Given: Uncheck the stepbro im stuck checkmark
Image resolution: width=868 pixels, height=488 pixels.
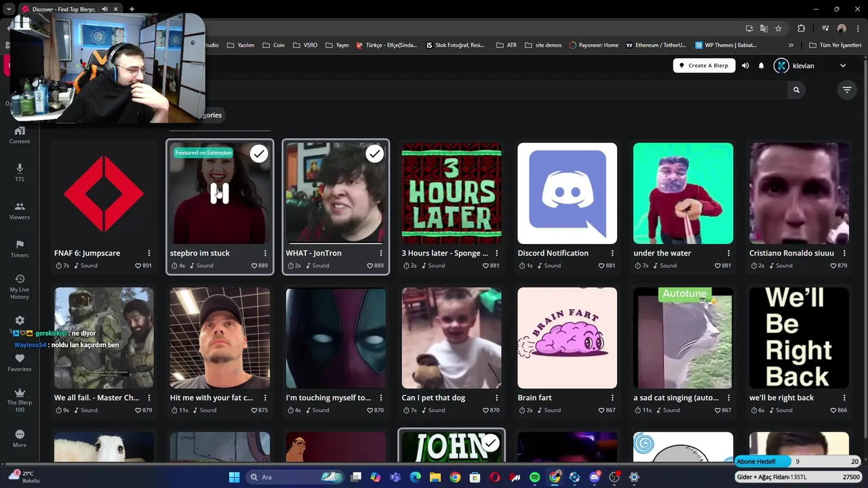Looking at the screenshot, I should point(258,154).
